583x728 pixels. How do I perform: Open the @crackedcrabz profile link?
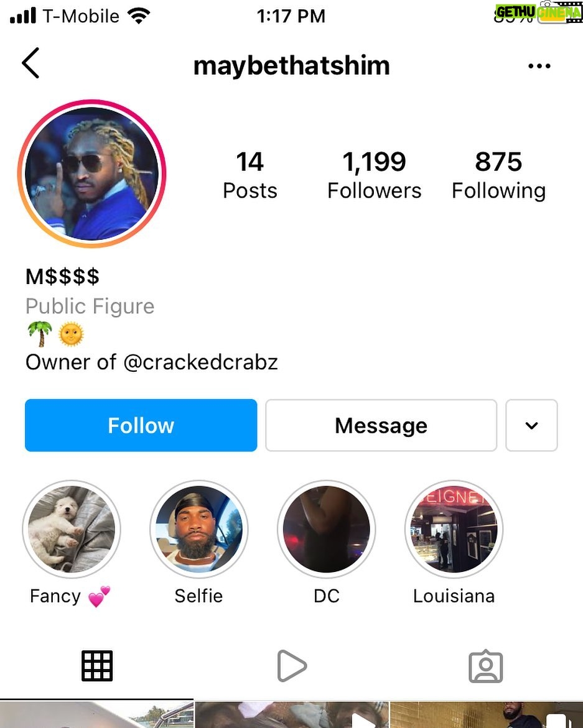pyautogui.click(x=201, y=362)
